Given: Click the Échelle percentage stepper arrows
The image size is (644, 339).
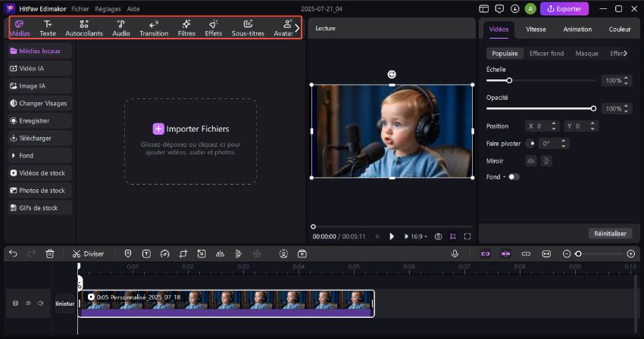Looking at the screenshot, I should (x=626, y=80).
